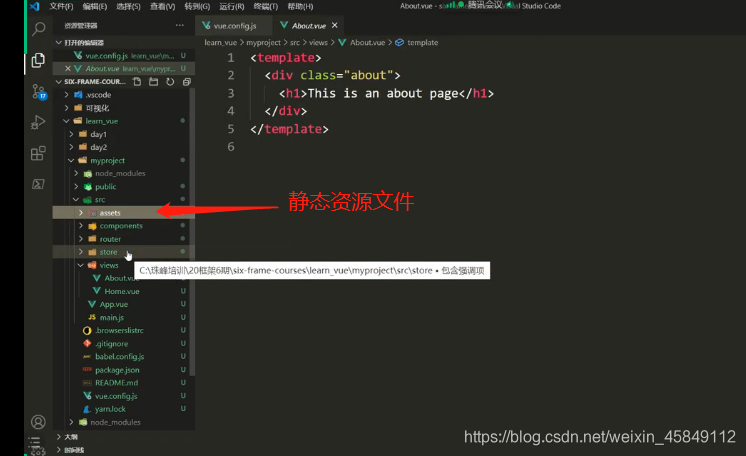
Task: Click line number 3 in editor gutter
Action: tap(231, 93)
